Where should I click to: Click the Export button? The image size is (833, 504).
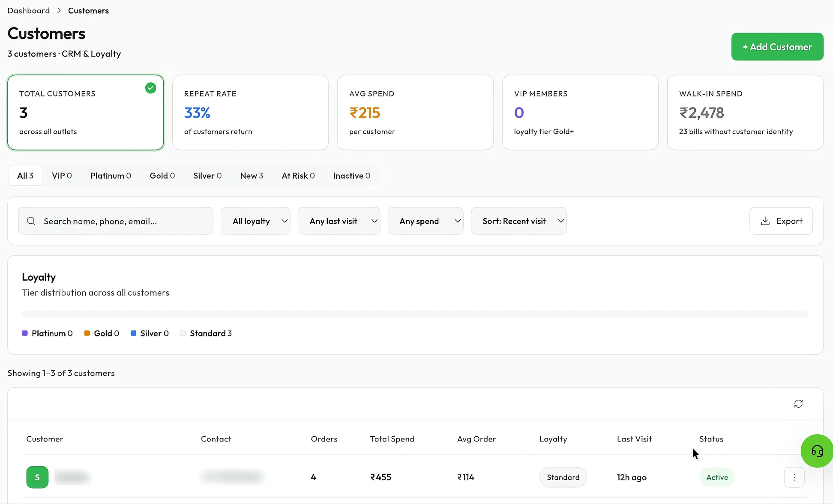pos(781,221)
